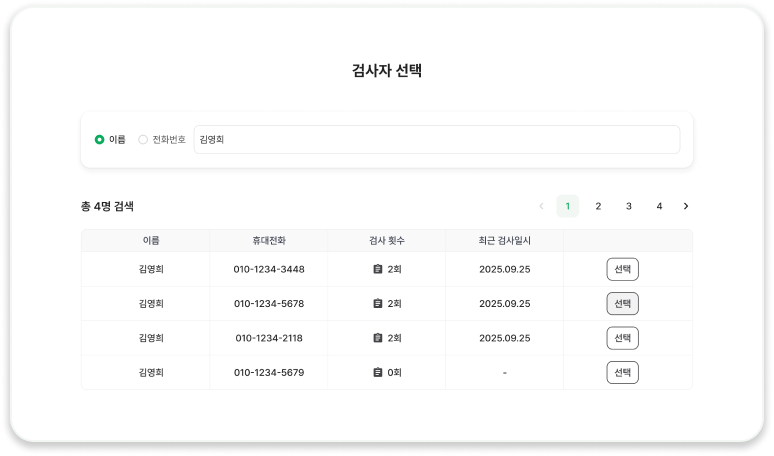This screenshot has width=774, height=456.
Task: Select the 전화번호 radio button
Action: pos(143,140)
